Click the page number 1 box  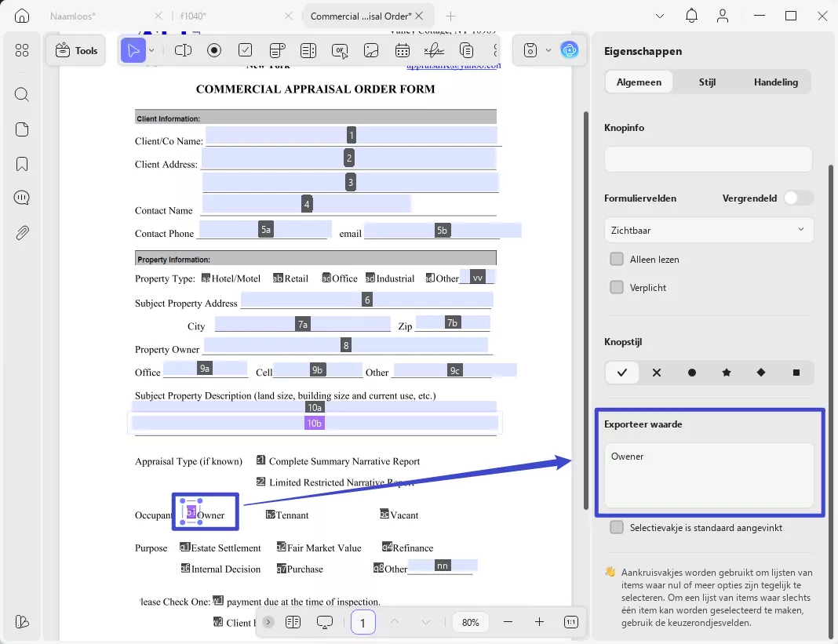click(363, 623)
